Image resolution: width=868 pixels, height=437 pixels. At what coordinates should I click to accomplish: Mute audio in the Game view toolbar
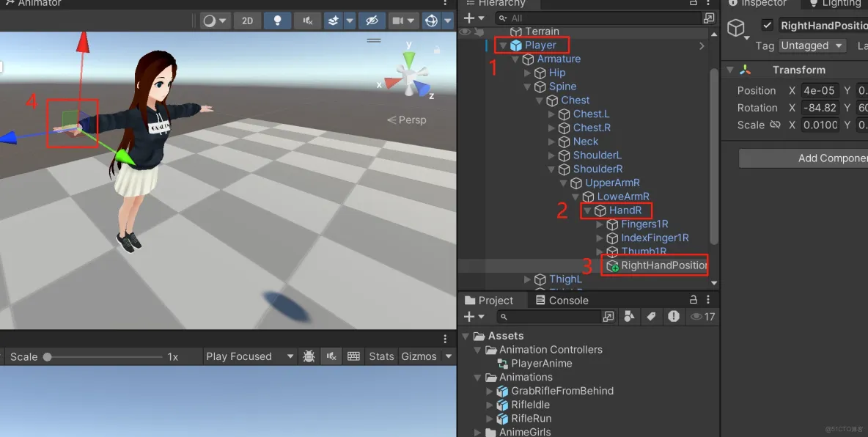[331, 356]
